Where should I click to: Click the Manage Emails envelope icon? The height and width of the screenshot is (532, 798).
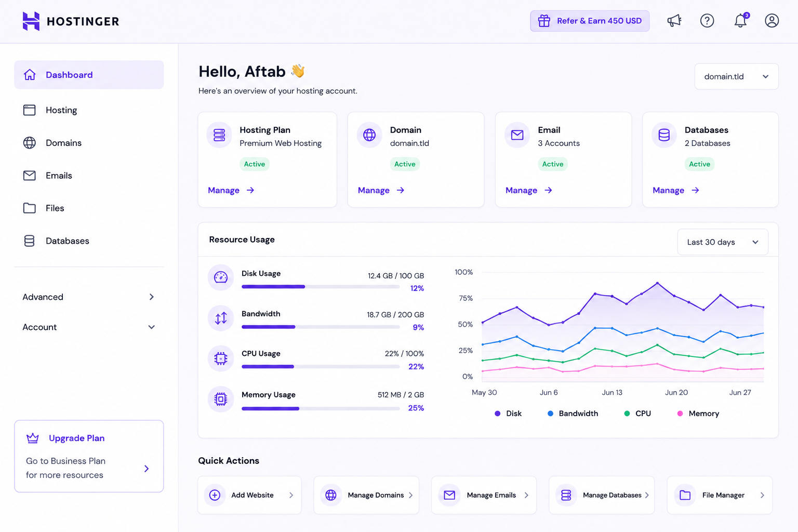449,495
